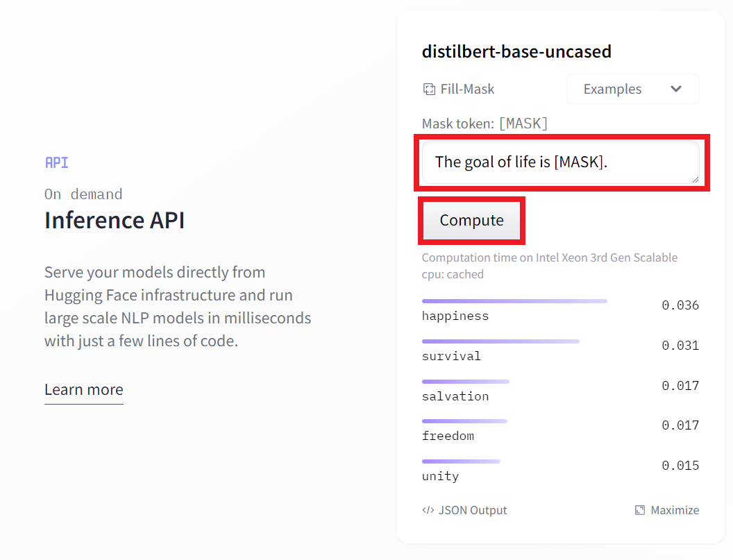The width and height of the screenshot is (733, 560).
Task: Select the word freedom in results
Action: [x=448, y=436]
